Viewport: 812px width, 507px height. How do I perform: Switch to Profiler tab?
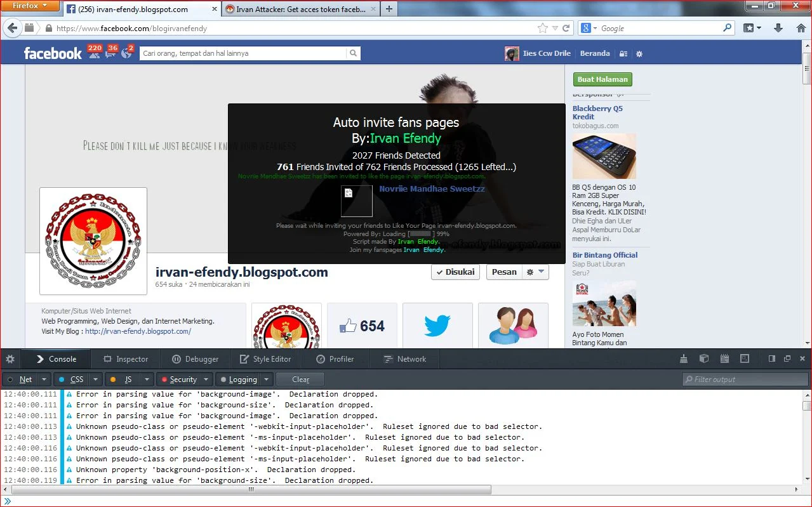coord(335,359)
